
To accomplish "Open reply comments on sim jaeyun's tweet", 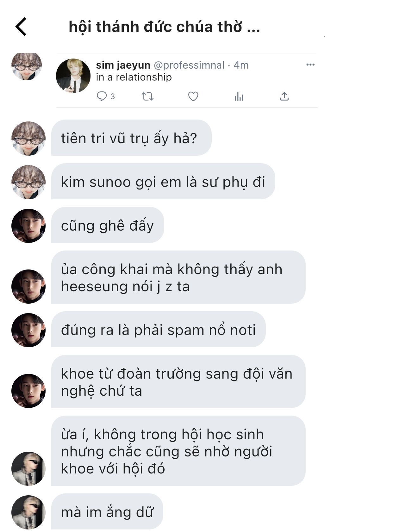I will 105,96.
